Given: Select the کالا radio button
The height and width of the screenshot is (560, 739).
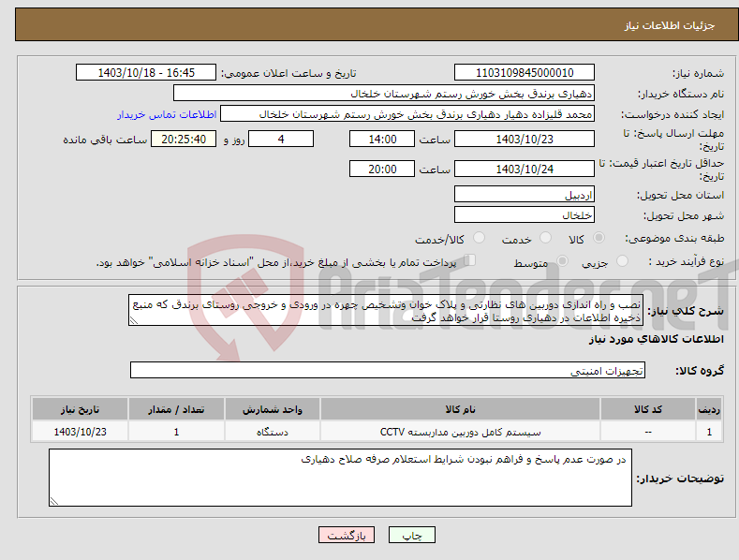Looking at the screenshot, I should click(599, 238).
